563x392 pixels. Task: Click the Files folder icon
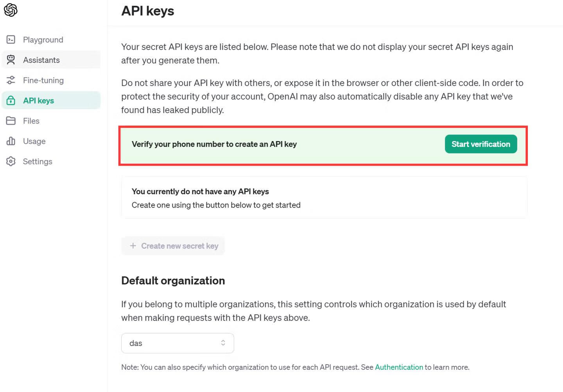[11, 121]
